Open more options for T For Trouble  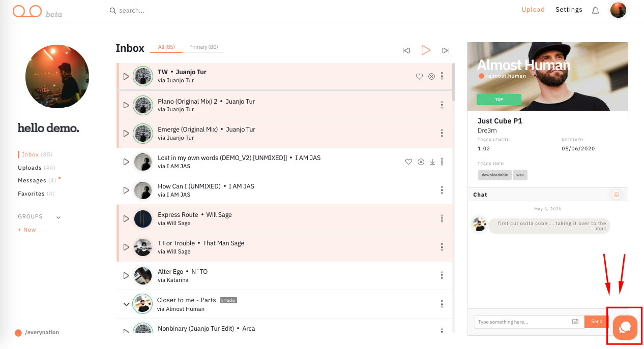point(442,247)
